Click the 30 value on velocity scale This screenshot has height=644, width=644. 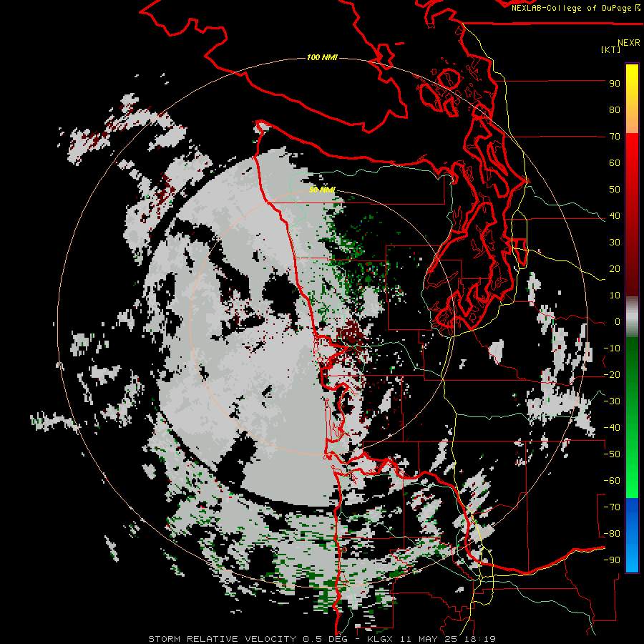point(615,243)
